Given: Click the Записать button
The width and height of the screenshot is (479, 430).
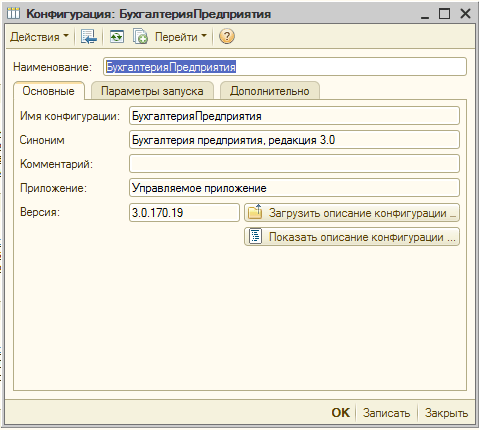Looking at the screenshot, I should pos(386,413).
